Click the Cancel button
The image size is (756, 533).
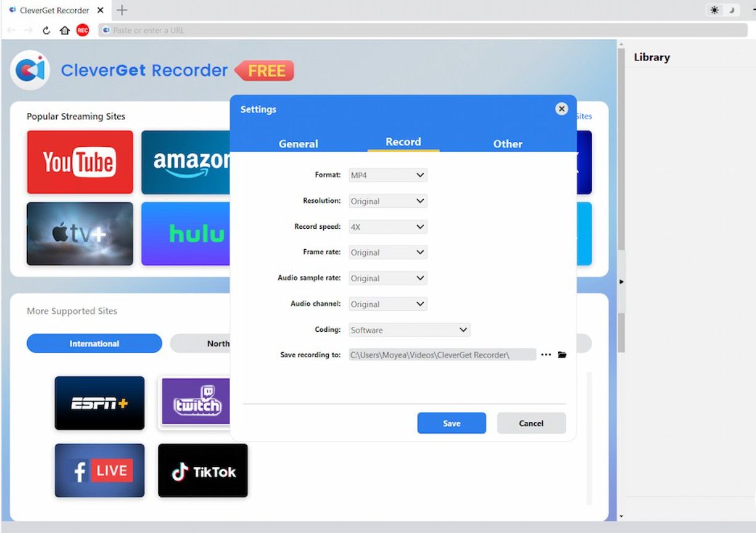point(531,423)
